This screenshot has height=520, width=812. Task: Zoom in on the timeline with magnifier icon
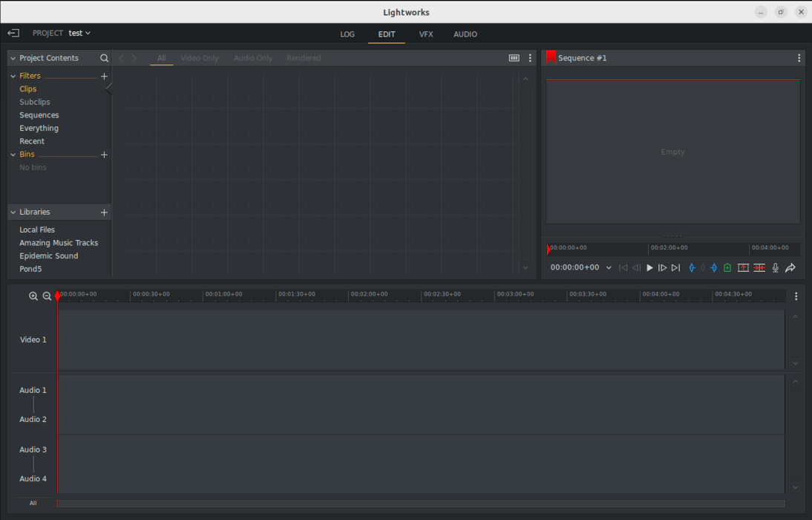click(33, 296)
